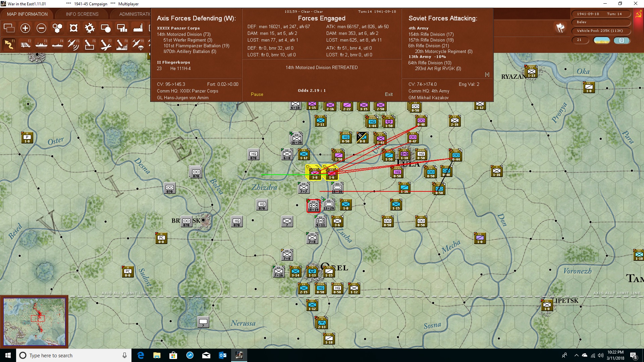644x362 pixels.
Task: Select the 2-13 Soviet counter near Nerussa
Action: point(322,322)
